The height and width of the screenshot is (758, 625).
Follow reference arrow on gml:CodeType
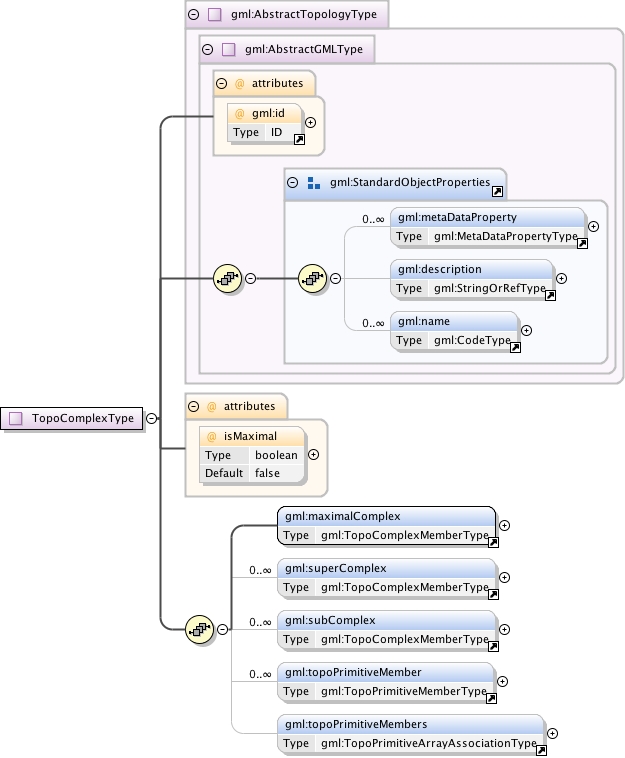pos(515,348)
